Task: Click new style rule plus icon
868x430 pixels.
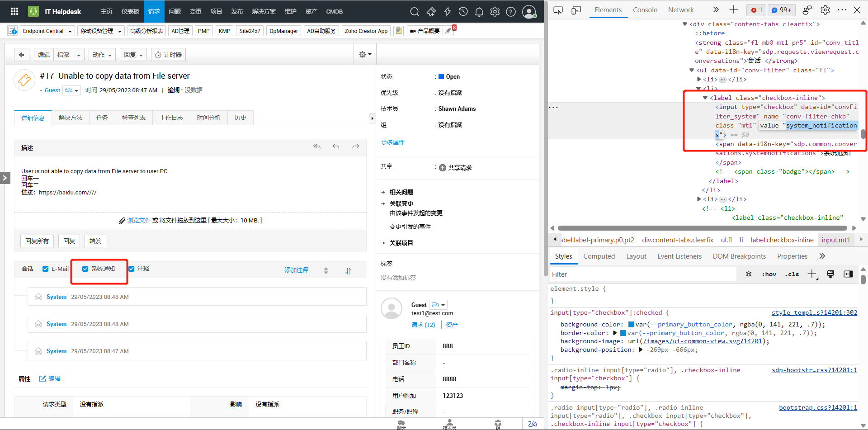Action: [x=812, y=274]
